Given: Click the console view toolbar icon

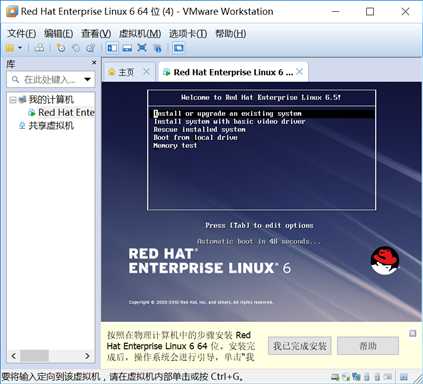Looking at the screenshot, I should (x=179, y=48).
